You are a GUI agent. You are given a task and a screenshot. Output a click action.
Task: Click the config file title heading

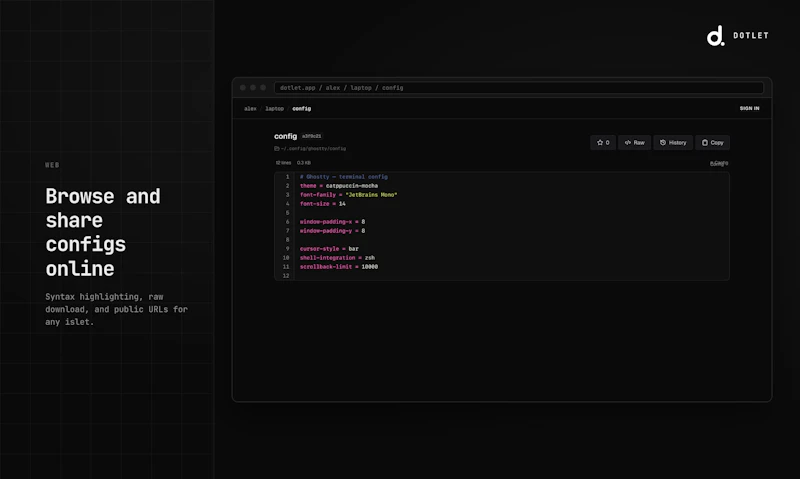(x=285, y=136)
